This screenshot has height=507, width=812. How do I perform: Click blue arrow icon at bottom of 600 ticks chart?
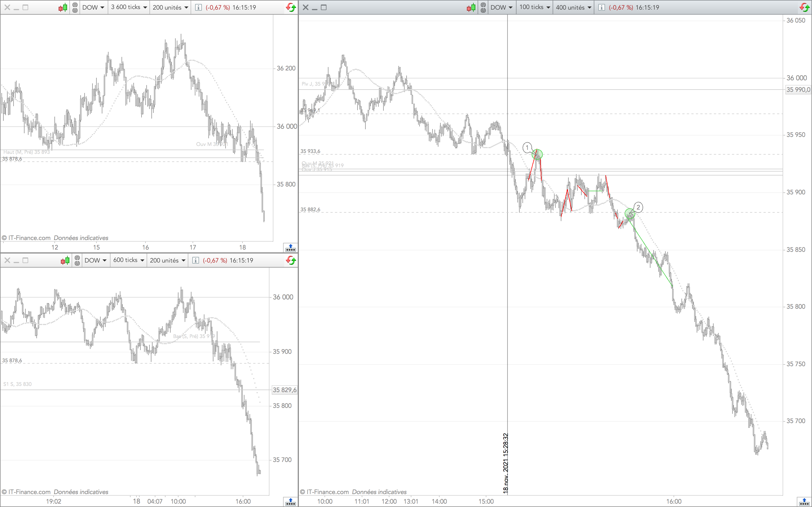290,502
